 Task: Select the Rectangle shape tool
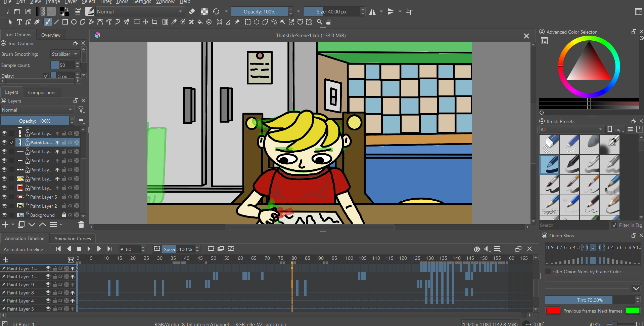click(x=65, y=22)
